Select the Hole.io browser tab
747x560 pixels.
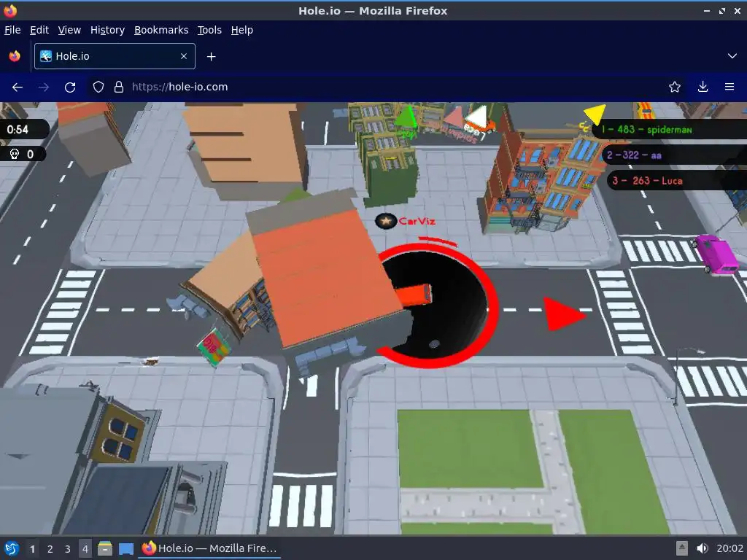click(115, 56)
